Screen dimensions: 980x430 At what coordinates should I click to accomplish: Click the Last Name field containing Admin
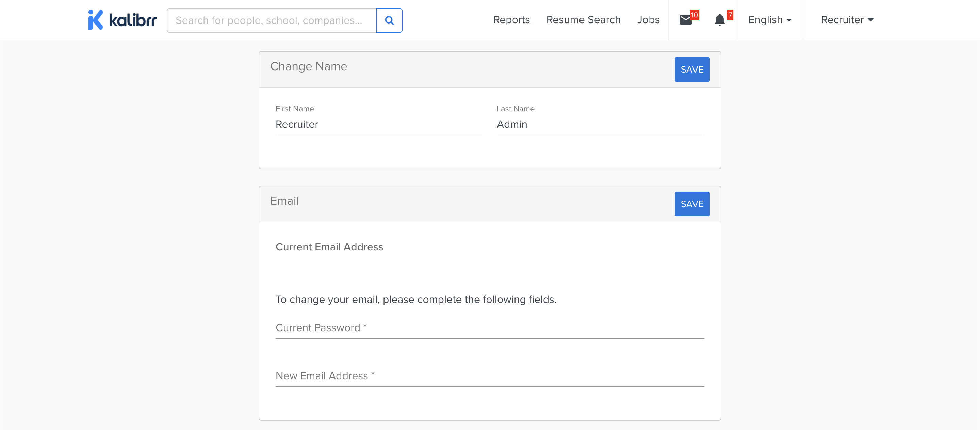(600, 125)
